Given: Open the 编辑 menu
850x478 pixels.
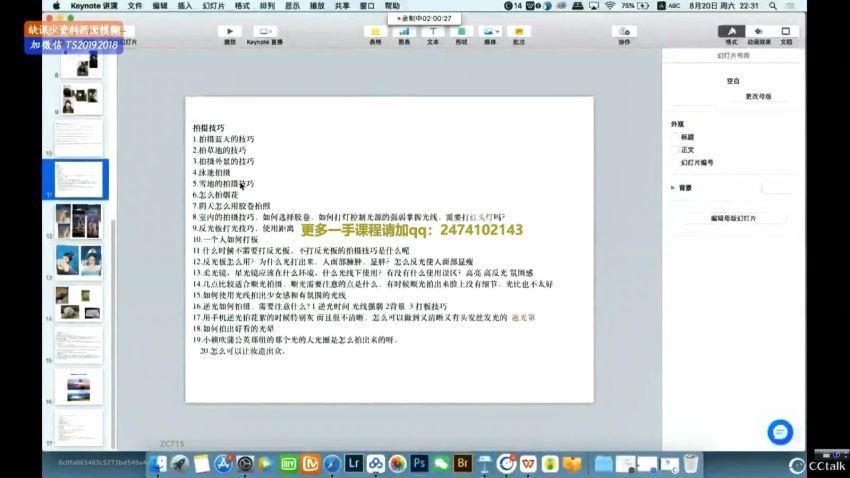Looking at the screenshot, I should (160, 6).
